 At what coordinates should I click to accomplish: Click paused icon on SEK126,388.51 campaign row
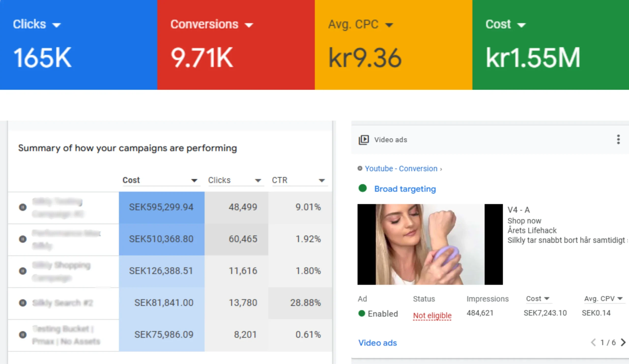pos(23,271)
